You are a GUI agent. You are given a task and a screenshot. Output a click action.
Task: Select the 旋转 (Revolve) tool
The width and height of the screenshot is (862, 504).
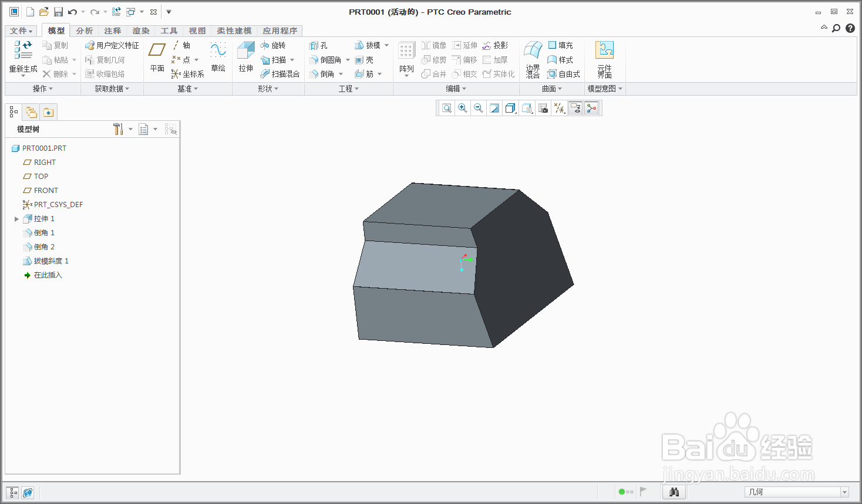[x=273, y=45]
